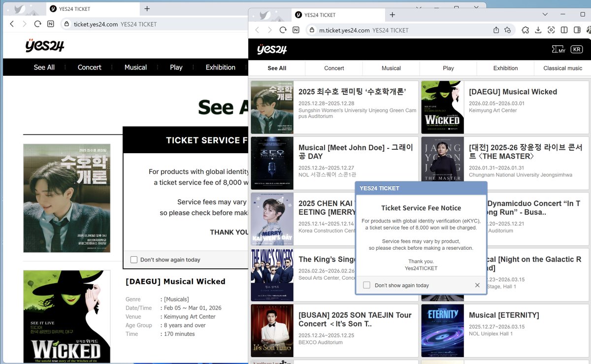
Task: Check 'Don't show again today' in the front popup
Action: coord(366,285)
